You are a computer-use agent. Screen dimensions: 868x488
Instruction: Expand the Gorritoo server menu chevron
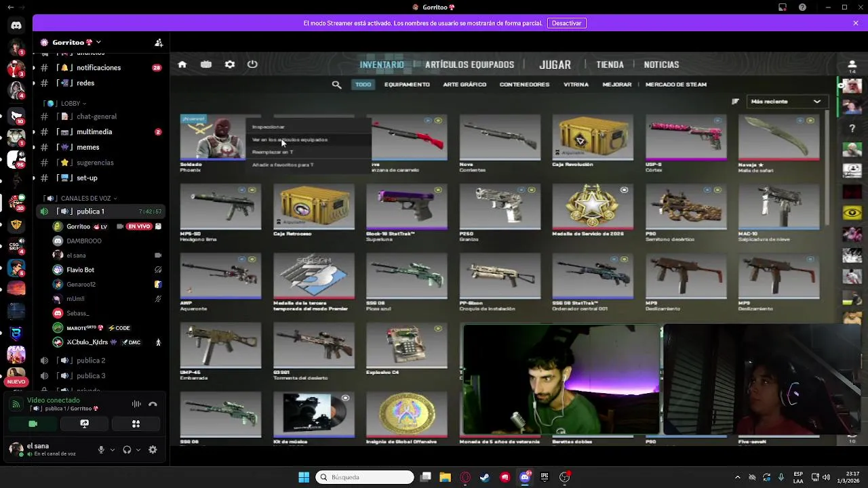98,42
